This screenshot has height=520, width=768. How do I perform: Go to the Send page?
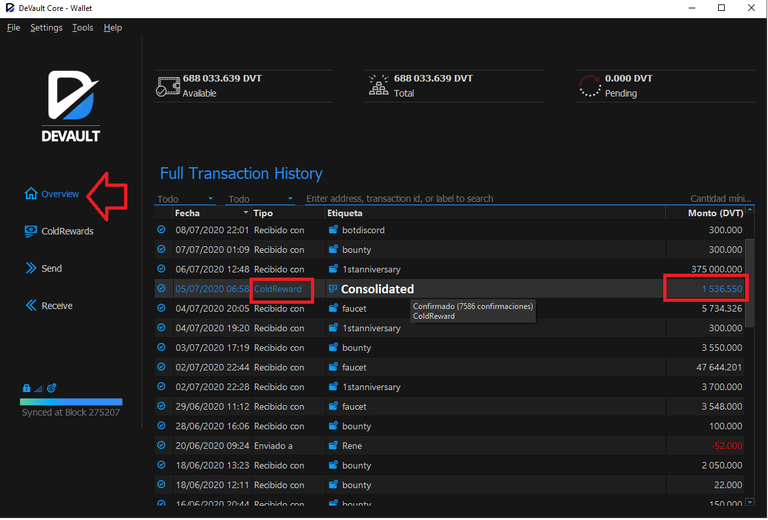(x=44, y=268)
